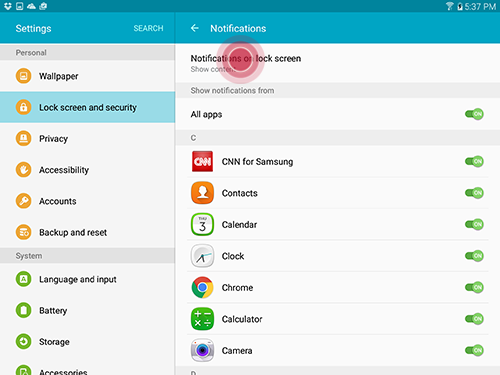Screen dimensions: 500x375
Task: Tap the SEARCH button in Settings header
Action: click(x=148, y=28)
